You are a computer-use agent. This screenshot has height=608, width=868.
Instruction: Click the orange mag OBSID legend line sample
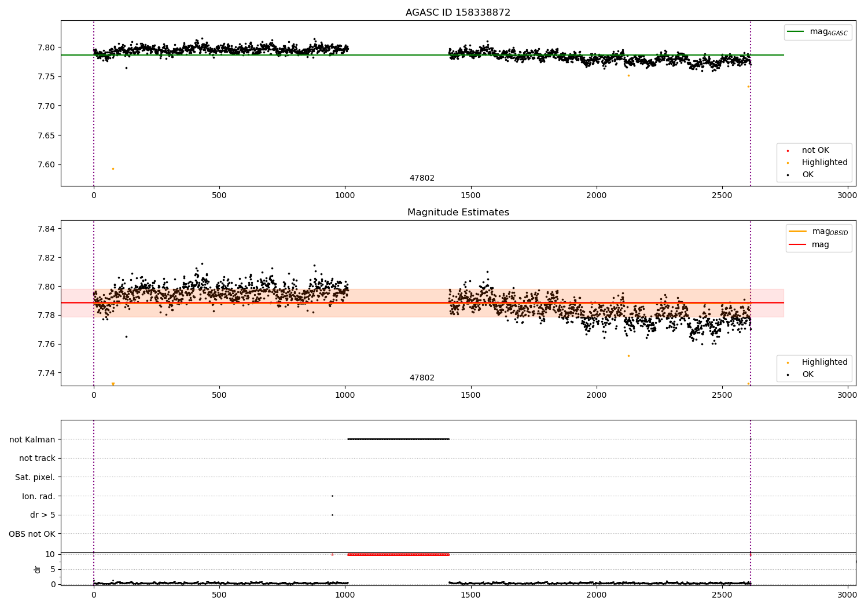point(797,232)
